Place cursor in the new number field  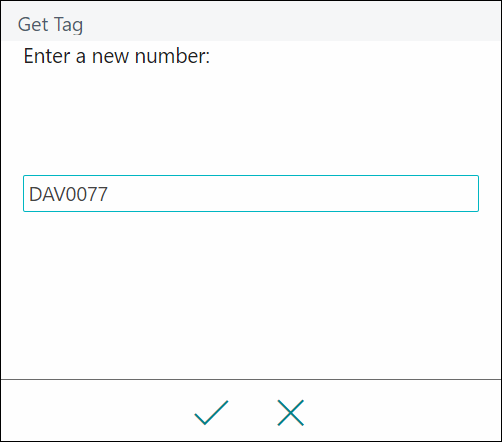coord(251,193)
